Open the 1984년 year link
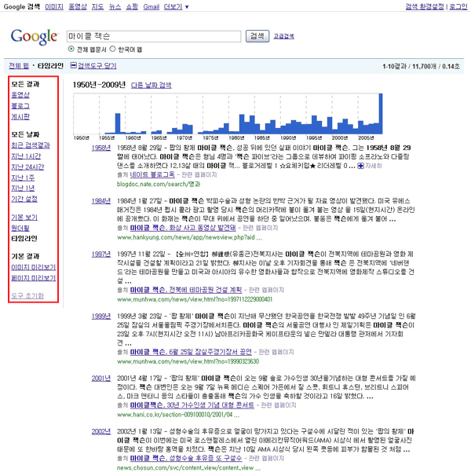The height and width of the screenshot is (476, 471). 101,201
